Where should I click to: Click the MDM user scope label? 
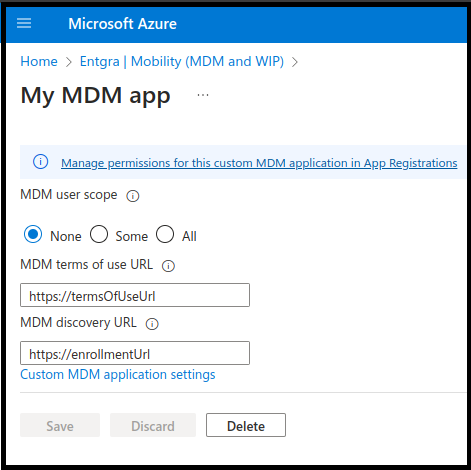69,195
